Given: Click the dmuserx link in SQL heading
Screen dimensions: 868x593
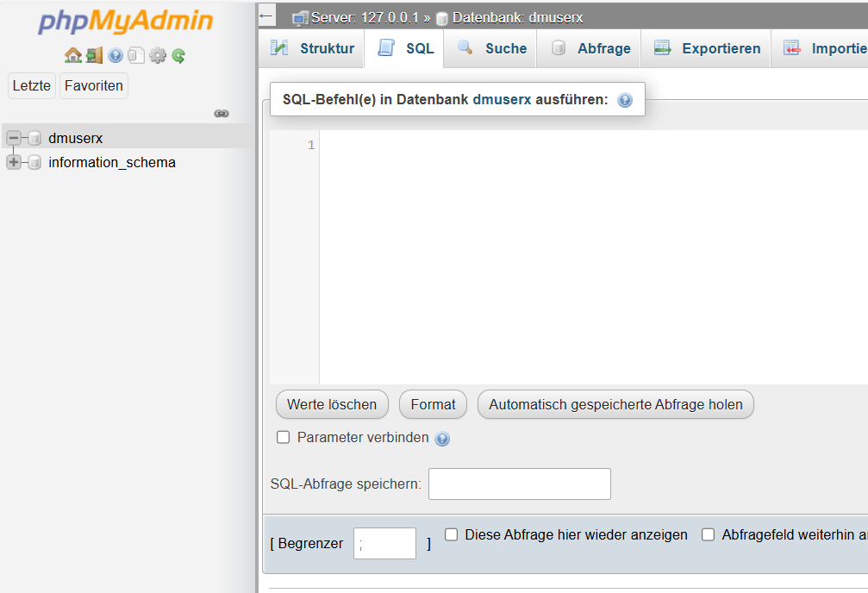Looking at the screenshot, I should (x=502, y=100).
